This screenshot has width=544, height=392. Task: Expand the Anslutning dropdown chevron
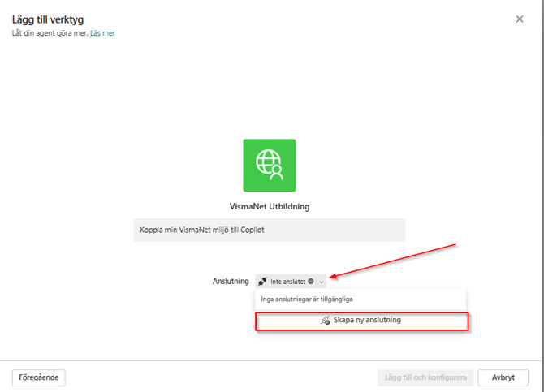tap(322, 282)
